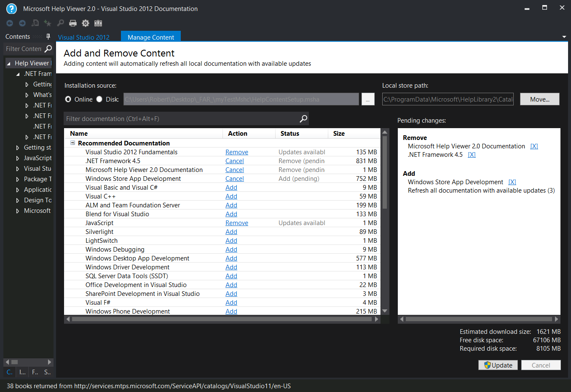Screen dimensions: 571x392
Task: Click the Action column header
Action: 249,133
